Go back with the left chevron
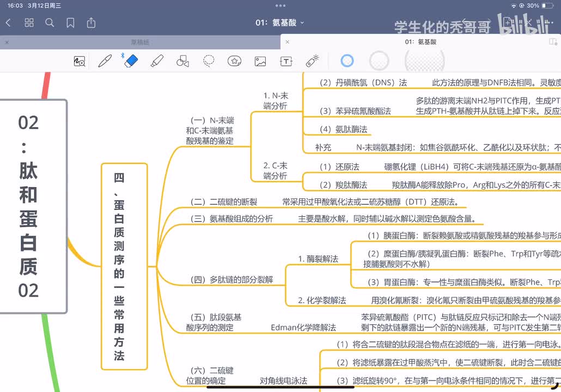Image resolution: width=561 pixels, height=392 pixels. click(9, 23)
